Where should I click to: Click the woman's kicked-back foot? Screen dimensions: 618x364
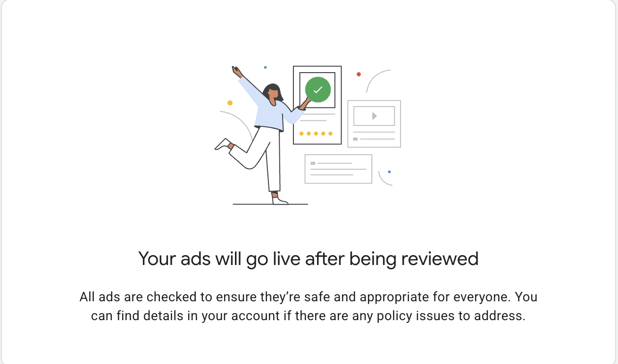tap(223, 144)
